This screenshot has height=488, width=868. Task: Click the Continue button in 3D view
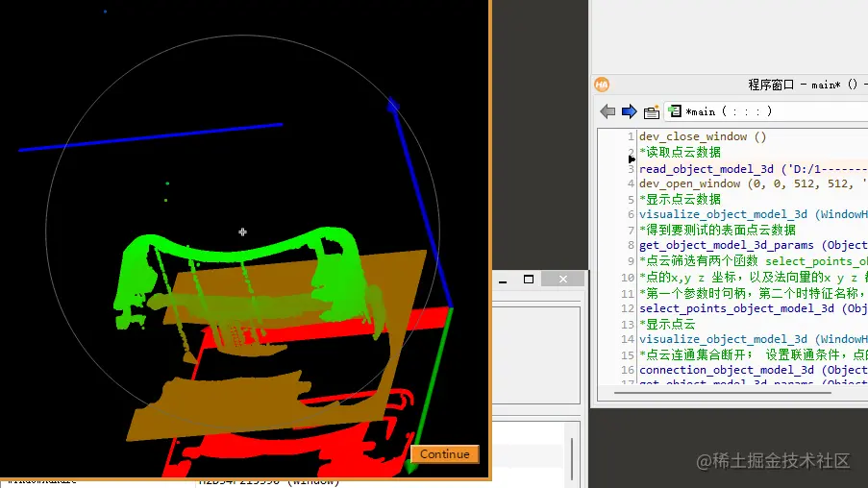(444, 453)
